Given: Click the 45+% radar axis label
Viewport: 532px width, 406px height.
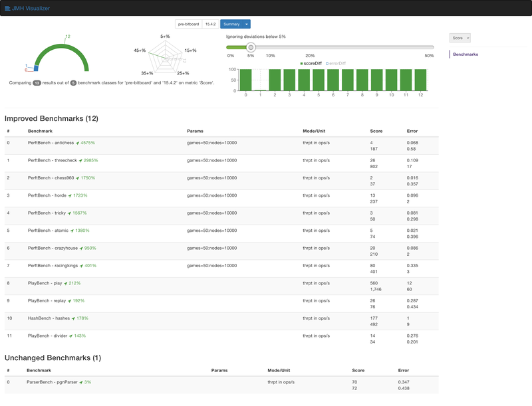Looking at the screenshot, I should click(x=140, y=51).
